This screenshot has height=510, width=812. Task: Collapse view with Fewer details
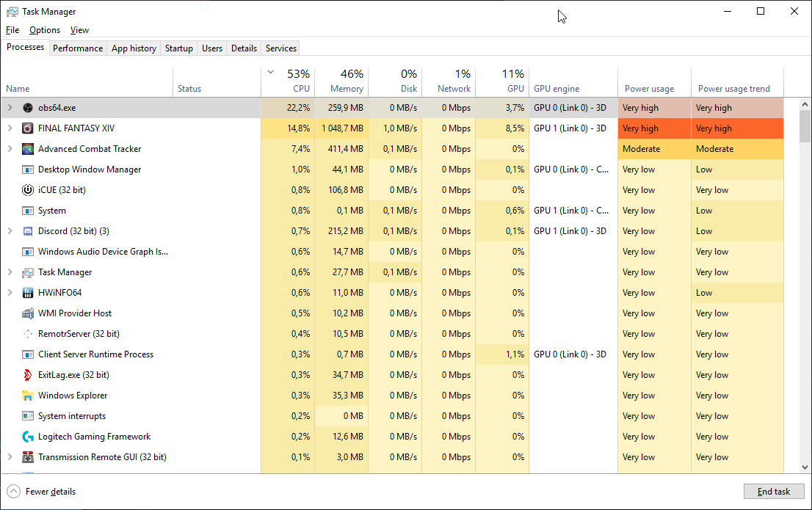(x=42, y=492)
